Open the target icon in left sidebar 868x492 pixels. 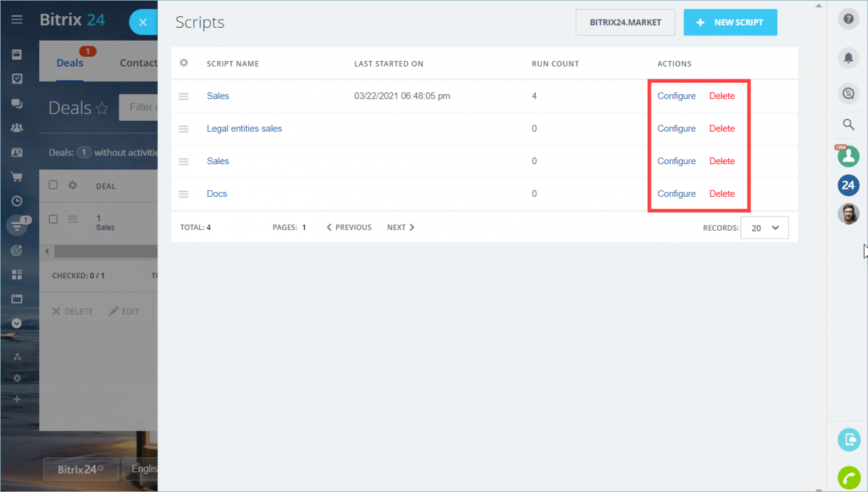point(17,250)
